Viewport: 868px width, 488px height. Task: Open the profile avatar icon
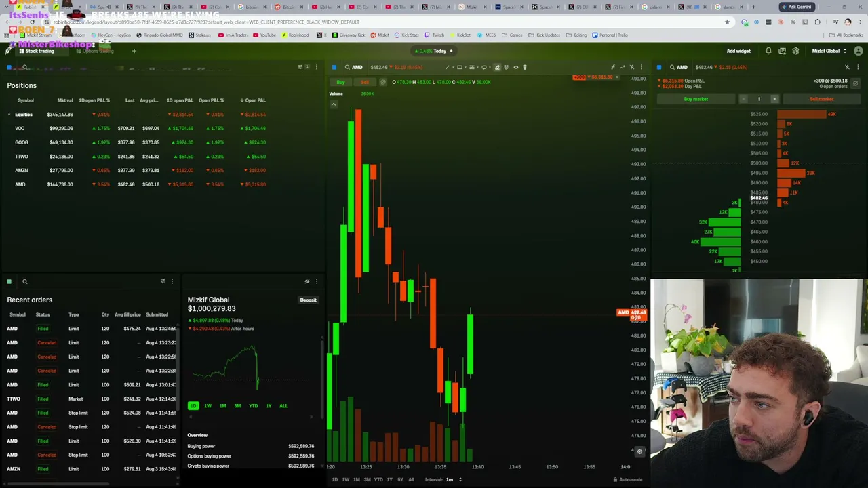tap(858, 51)
